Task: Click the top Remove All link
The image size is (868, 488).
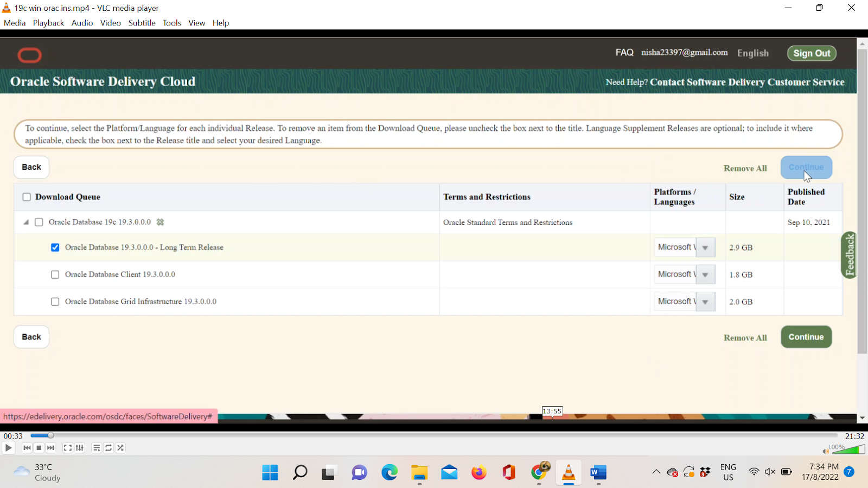Action: [x=745, y=168]
